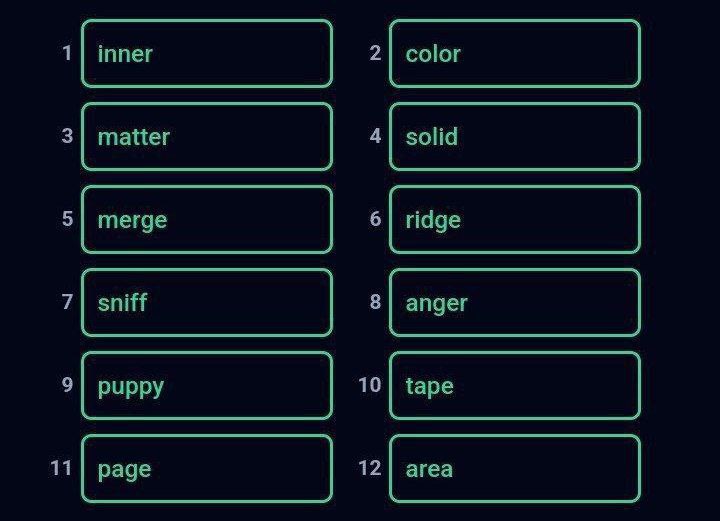This screenshot has height=521, width=720.
Task: Click the number 1 label
Action: pyautogui.click(x=67, y=53)
